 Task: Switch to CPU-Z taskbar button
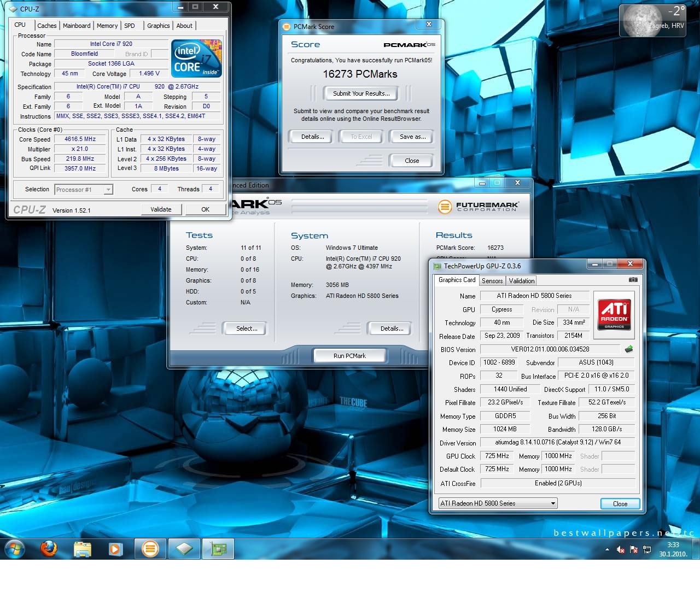[184, 548]
